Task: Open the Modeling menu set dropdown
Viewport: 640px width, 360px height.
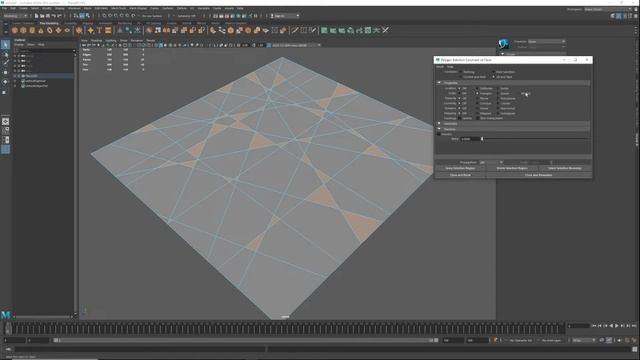Action: (x=16, y=16)
